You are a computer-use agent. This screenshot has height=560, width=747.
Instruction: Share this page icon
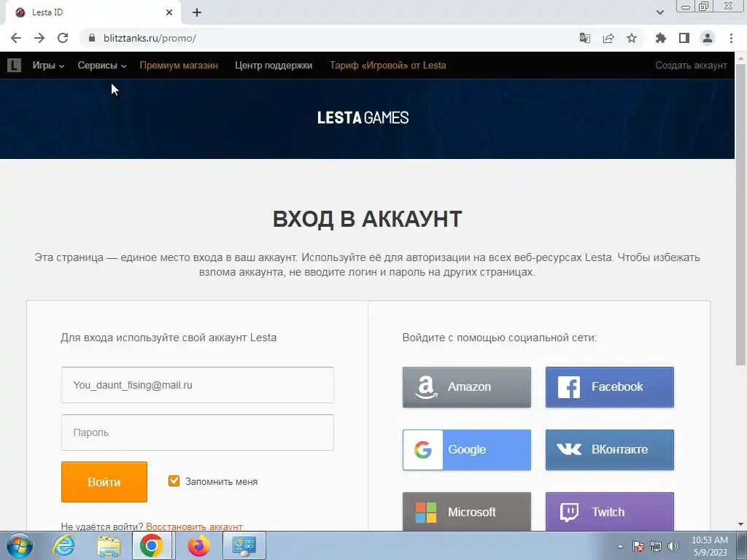click(608, 38)
